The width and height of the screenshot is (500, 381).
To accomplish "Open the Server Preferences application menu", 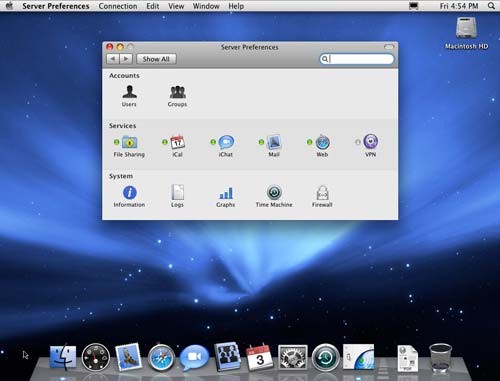I will [56, 6].
